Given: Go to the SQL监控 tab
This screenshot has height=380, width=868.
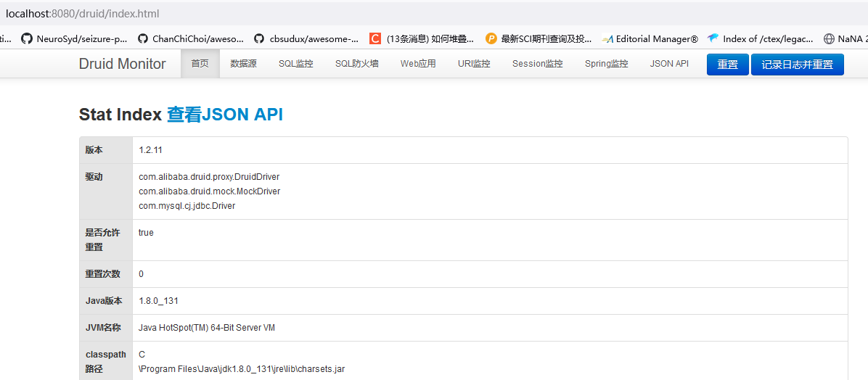Looking at the screenshot, I should pyautogui.click(x=295, y=64).
